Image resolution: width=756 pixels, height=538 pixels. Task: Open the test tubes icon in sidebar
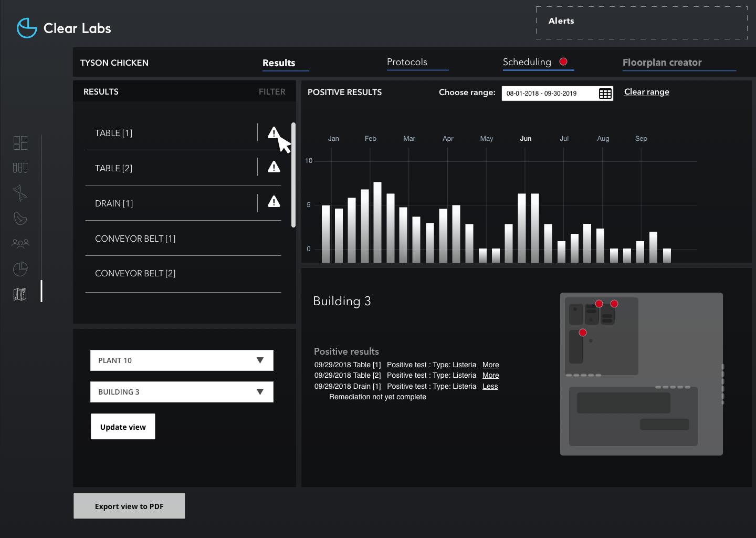pyautogui.click(x=20, y=168)
